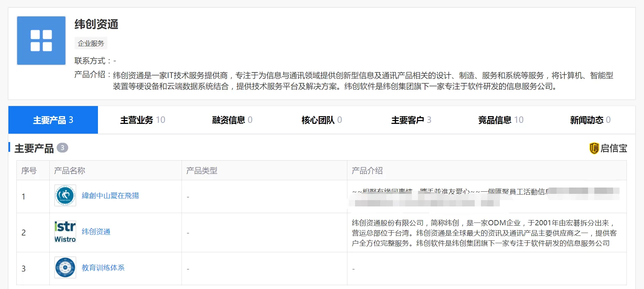Open the 緯創中山愛在飛揚 product link
Screen dimensions: 644x289
click(110, 196)
